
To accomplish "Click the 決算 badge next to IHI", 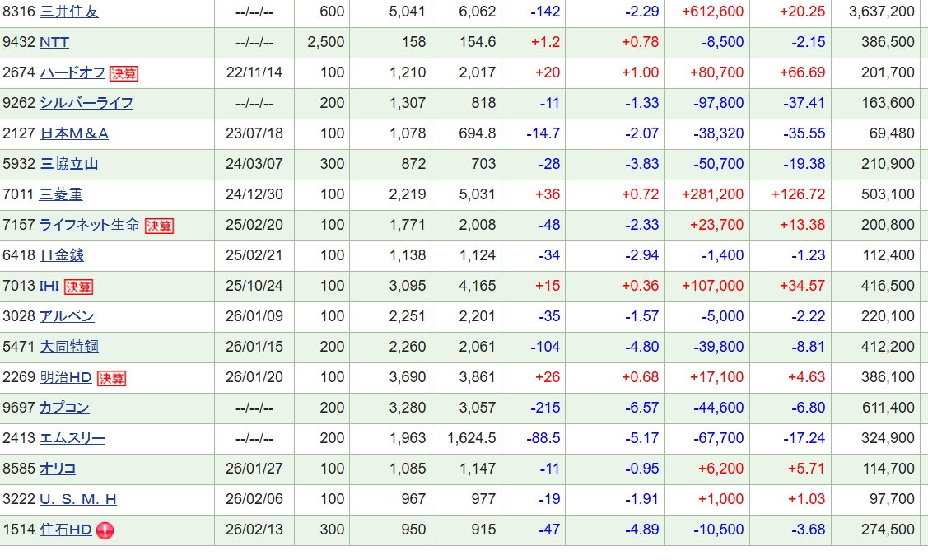I will pos(79,287).
